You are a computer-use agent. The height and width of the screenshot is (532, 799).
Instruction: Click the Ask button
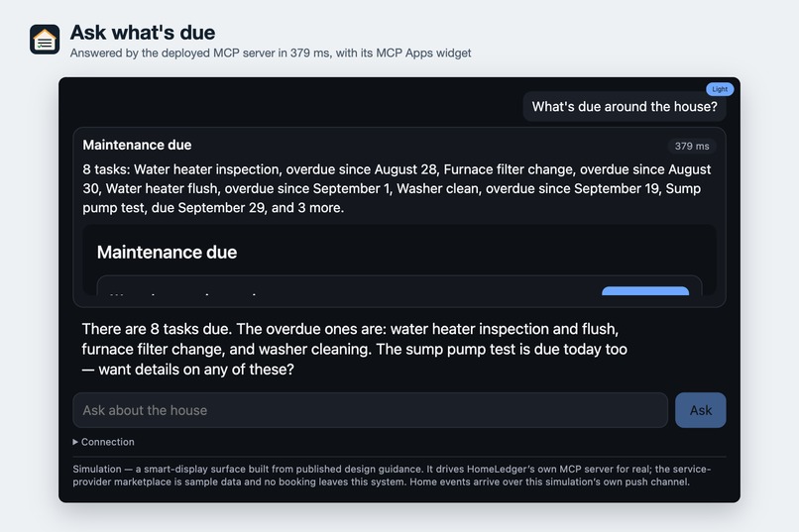[x=700, y=410]
